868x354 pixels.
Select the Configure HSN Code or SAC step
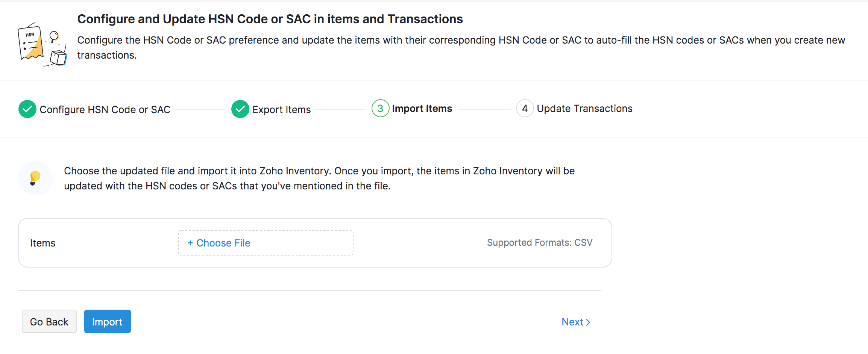point(105,109)
